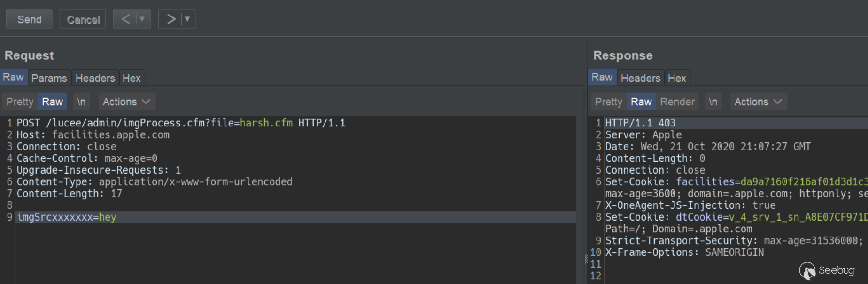Viewport: 868px width, 284px height.
Task: Click the Seebug logo watermark
Action: pos(827,271)
